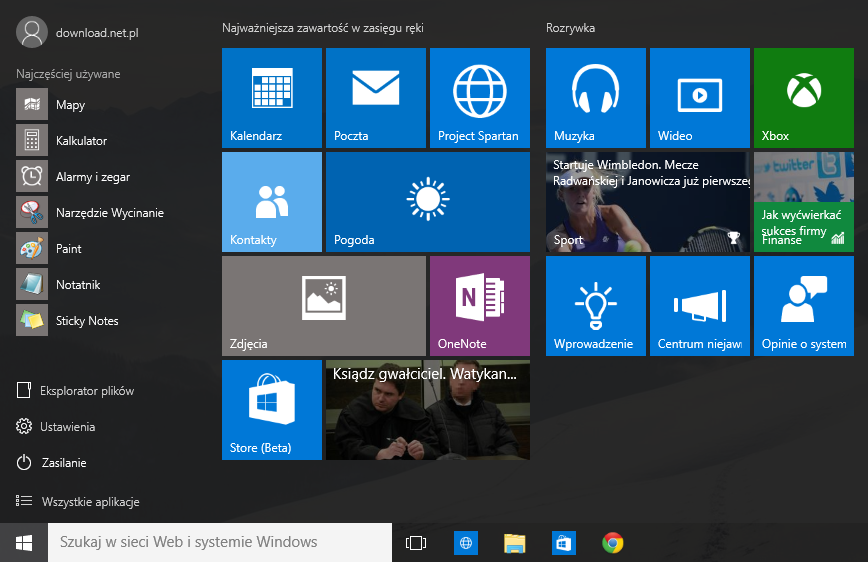Open the Store (Beta) tile
868x562 pixels.
tap(272, 410)
